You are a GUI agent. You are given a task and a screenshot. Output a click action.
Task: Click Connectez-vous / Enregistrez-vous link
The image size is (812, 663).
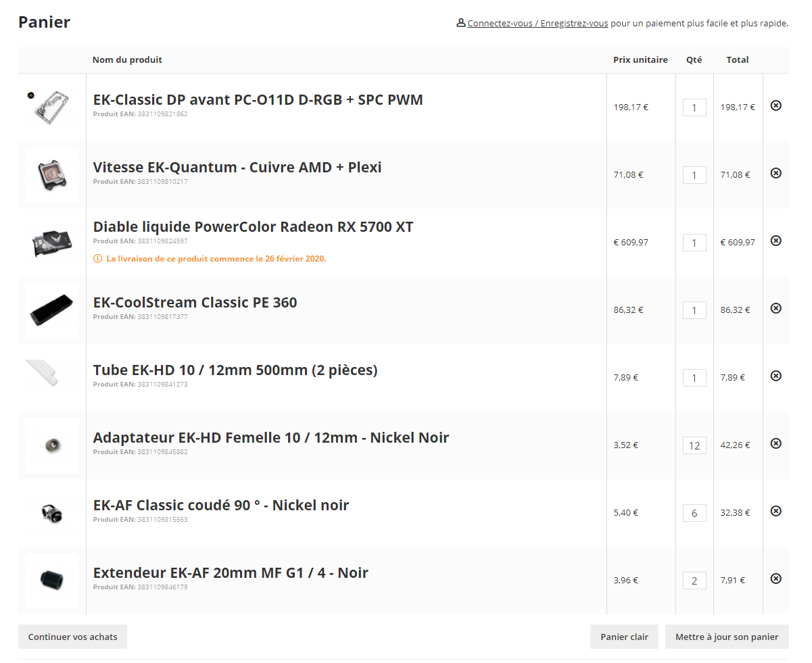(x=538, y=23)
